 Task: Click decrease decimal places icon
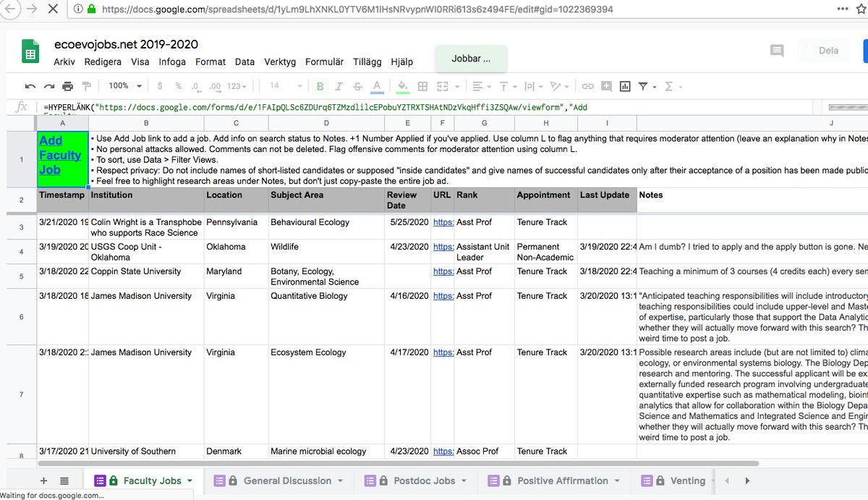[x=195, y=86]
